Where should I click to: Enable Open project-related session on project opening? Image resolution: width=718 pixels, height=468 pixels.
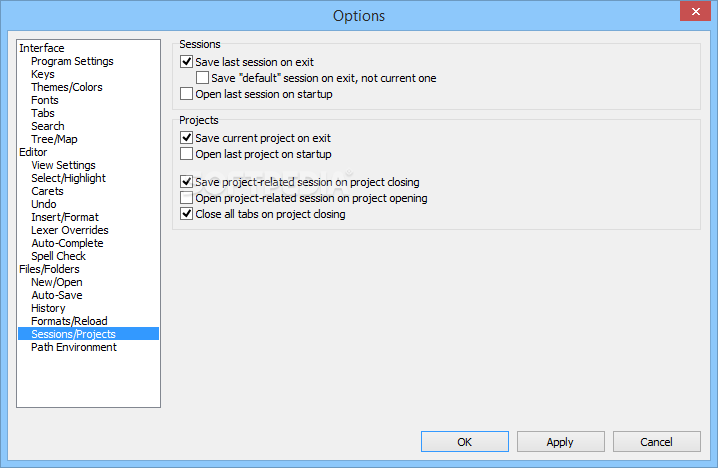coord(186,198)
